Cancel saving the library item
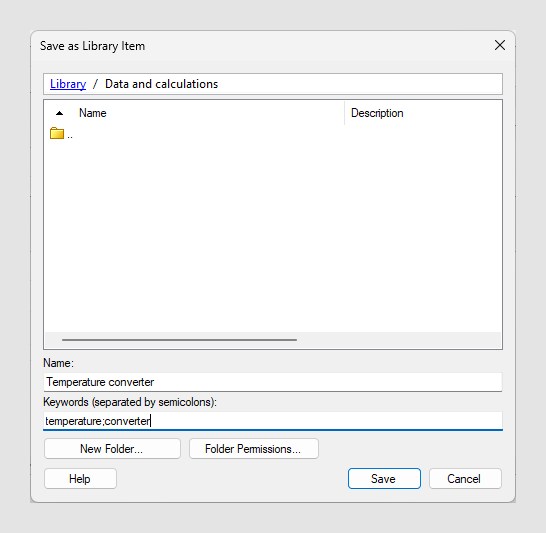The height and width of the screenshot is (533, 546). coord(465,479)
